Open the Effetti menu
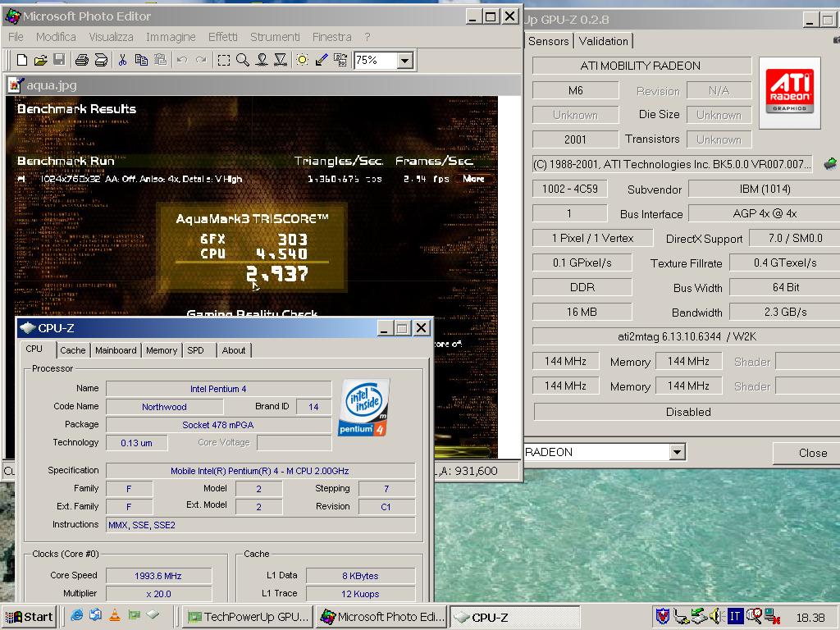The width and height of the screenshot is (840, 630). click(x=223, y=37)
